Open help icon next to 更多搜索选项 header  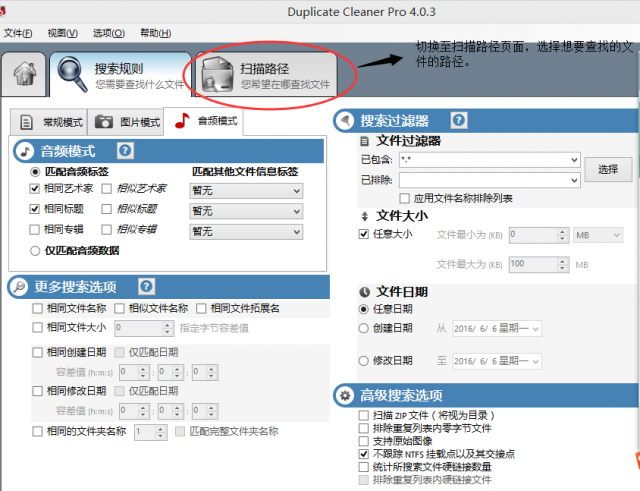[146, 287]
